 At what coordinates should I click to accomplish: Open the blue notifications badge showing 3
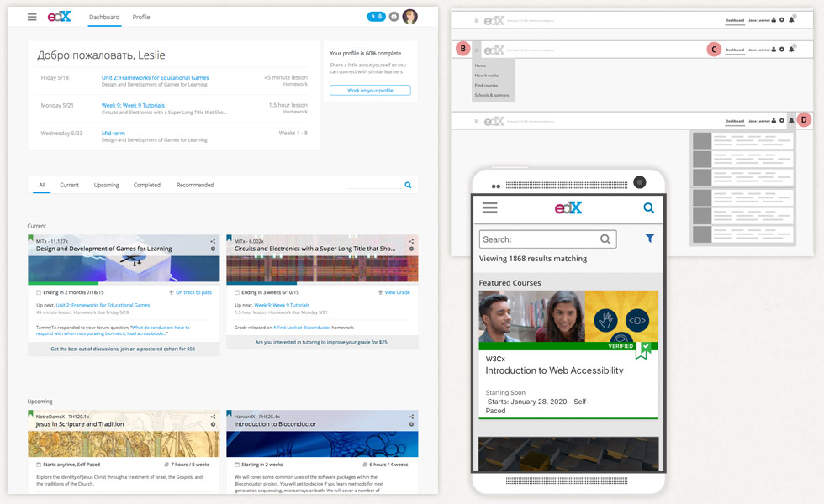377,17
